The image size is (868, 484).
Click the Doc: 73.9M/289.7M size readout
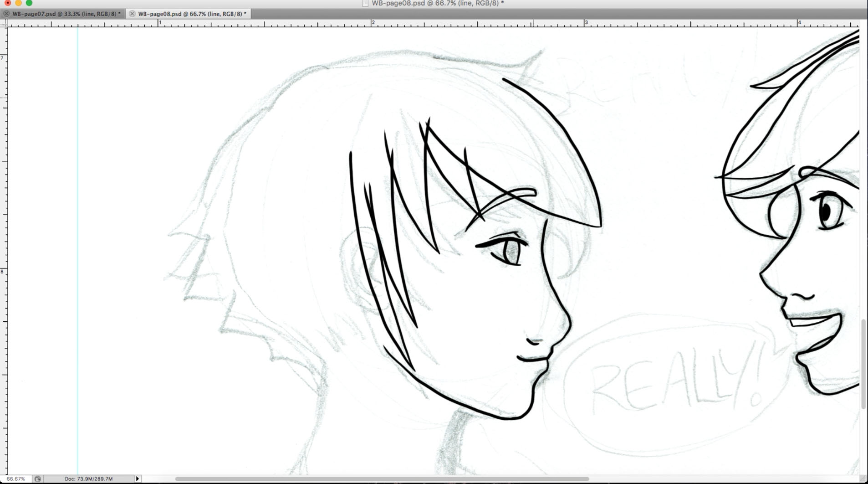[x=88, y=479]
